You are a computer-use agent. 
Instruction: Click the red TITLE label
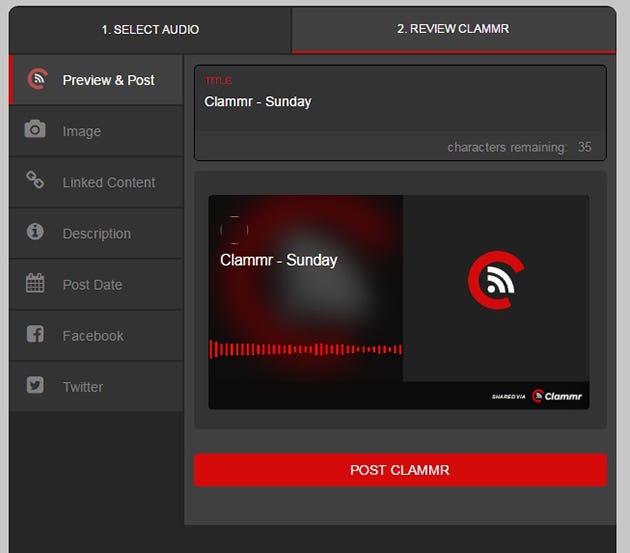(x=218, y=81)
